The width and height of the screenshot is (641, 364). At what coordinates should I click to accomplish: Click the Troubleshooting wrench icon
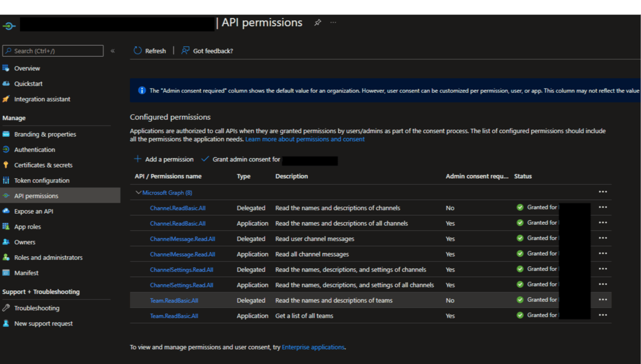click(x=6, y=308)
